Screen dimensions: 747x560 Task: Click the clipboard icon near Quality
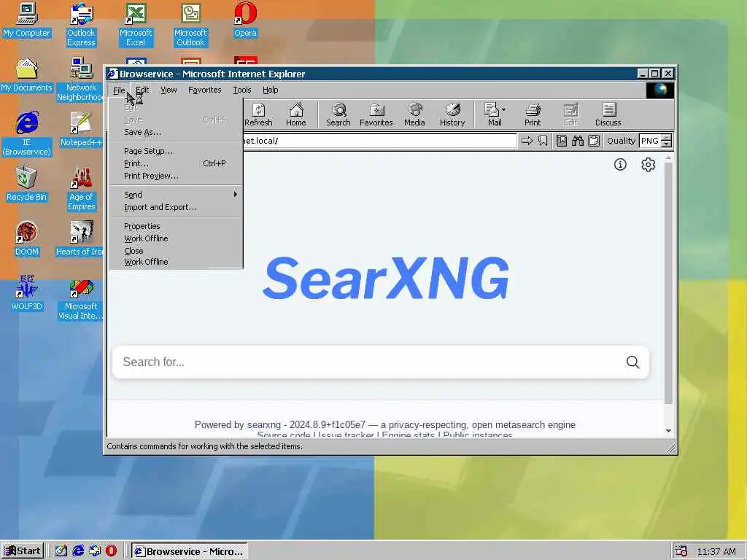pos(594,141)
